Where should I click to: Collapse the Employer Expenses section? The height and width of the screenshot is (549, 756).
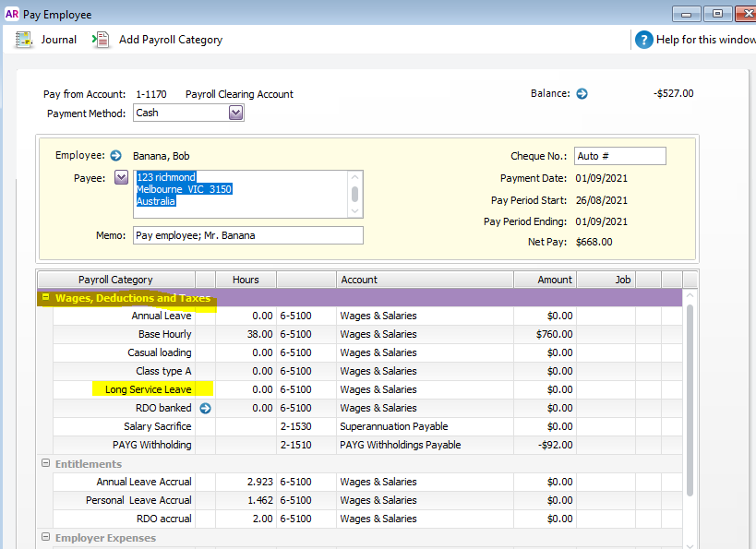pos(45,537)
